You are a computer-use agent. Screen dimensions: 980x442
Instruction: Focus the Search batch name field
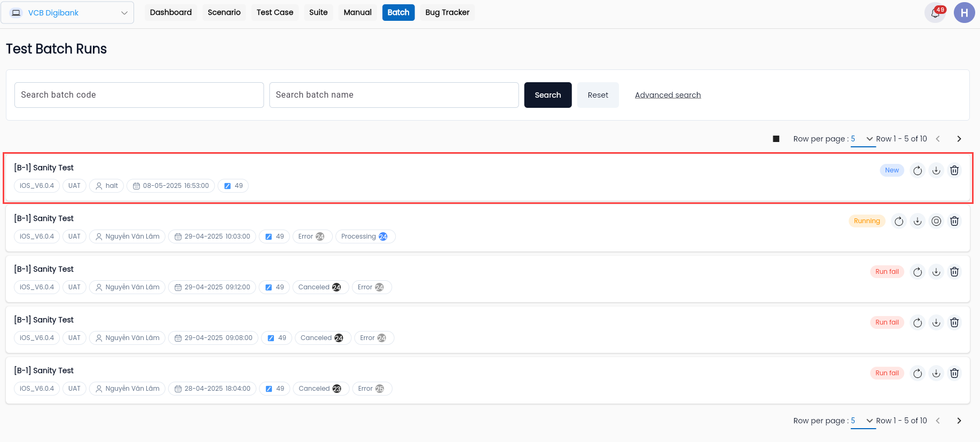pos(394,95)
